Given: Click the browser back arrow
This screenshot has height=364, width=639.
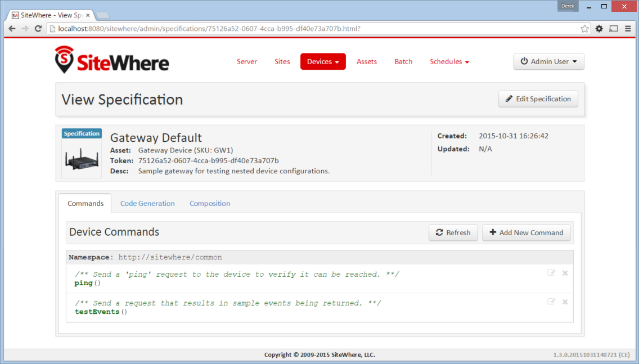Looking at the screenshot, I should [12, 29].
